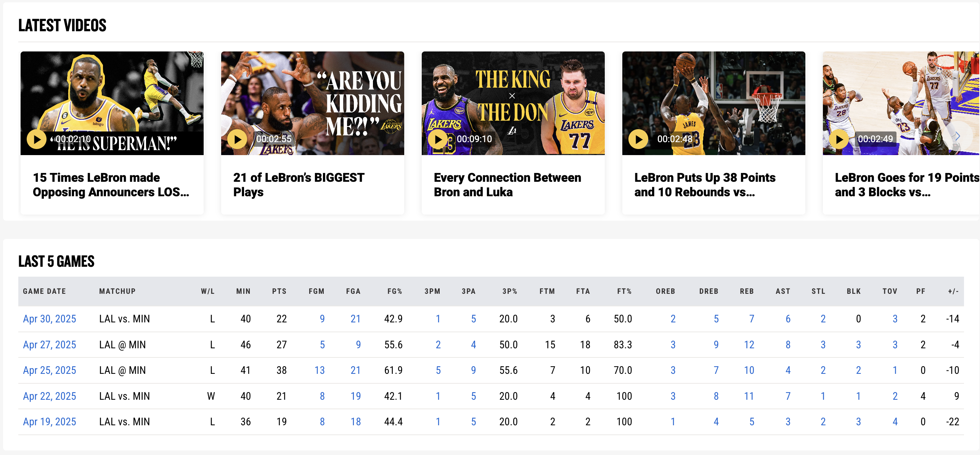
Task: Open the Apr 19, 2025 game link
Action: (x=50, y=422)
